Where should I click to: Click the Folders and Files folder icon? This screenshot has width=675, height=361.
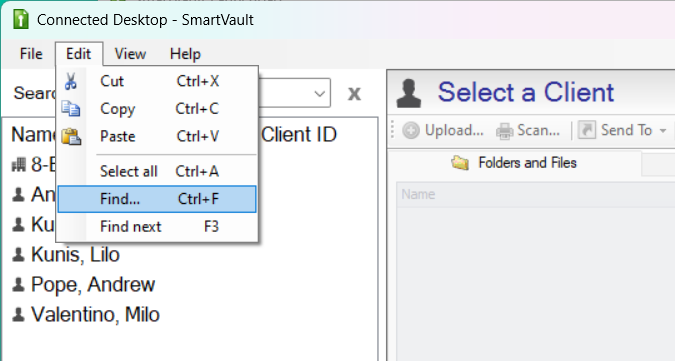(460, 163)
